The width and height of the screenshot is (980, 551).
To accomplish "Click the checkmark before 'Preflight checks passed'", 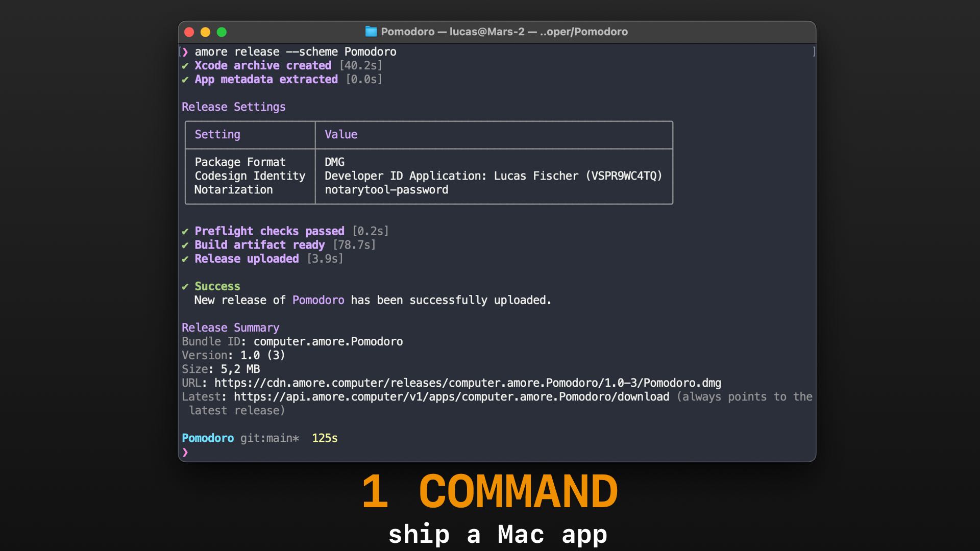I will [185, 232].
